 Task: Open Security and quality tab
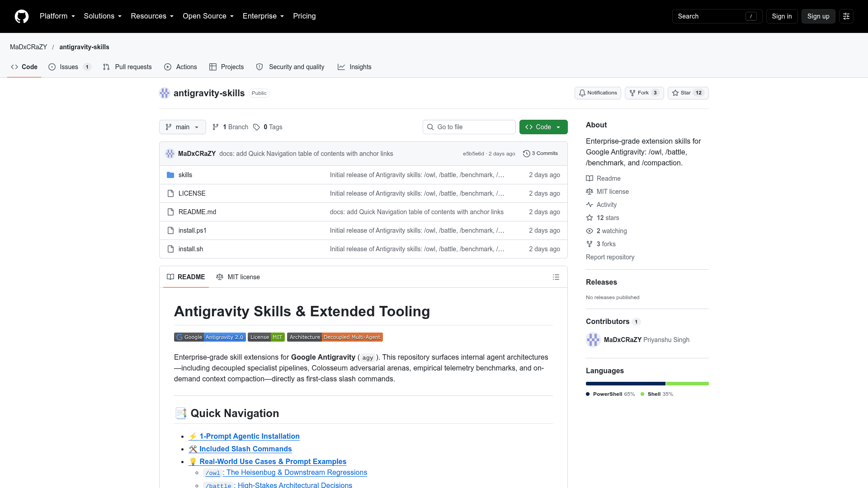coord(290,67)
